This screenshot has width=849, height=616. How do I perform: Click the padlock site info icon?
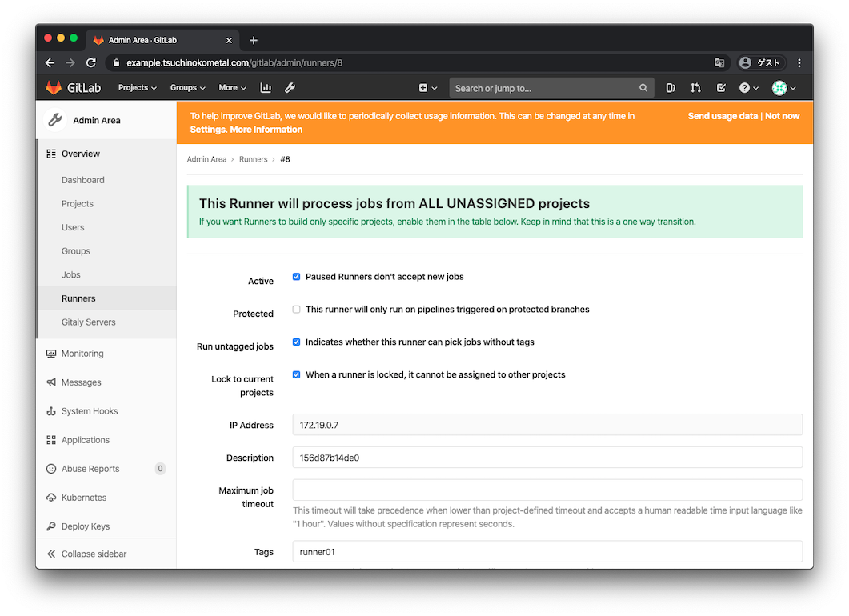click(116, 62)
